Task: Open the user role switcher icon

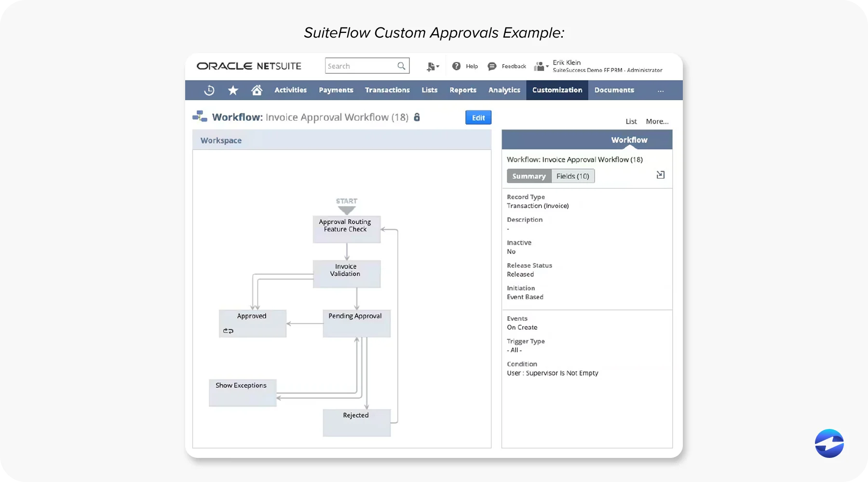Action: coord(541,67)
